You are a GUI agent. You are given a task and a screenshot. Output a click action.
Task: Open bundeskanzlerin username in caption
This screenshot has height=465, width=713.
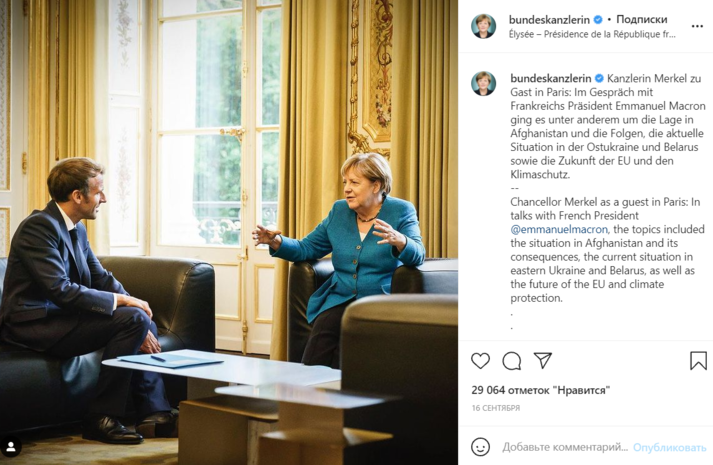tap(551, 78)
